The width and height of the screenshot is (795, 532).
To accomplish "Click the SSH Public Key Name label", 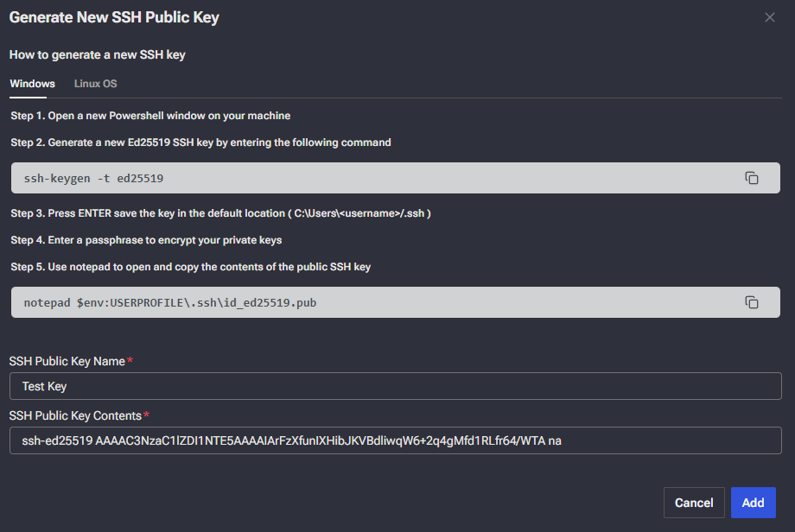I will 67,361.
